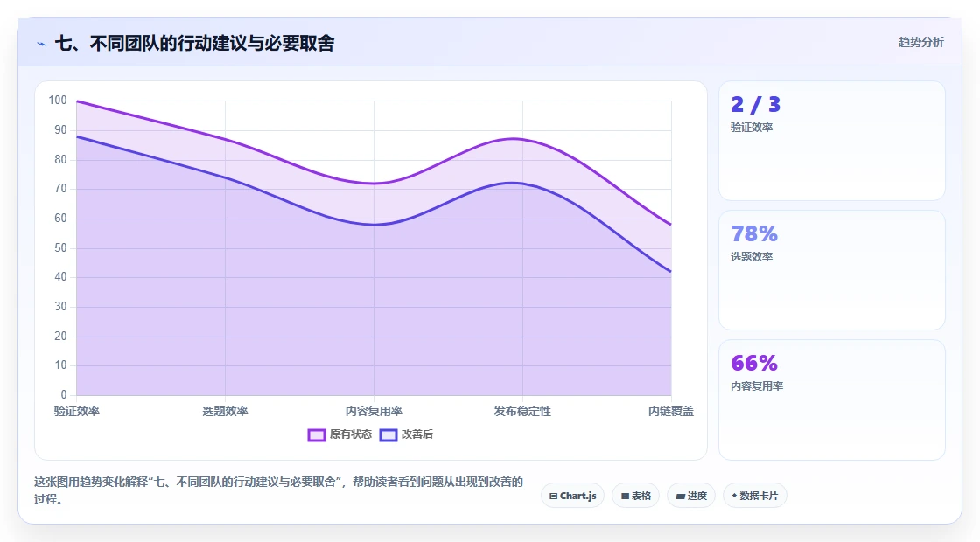Click the 选题效率 x-axis label
The image size is (980, 542).
point(225,411)
